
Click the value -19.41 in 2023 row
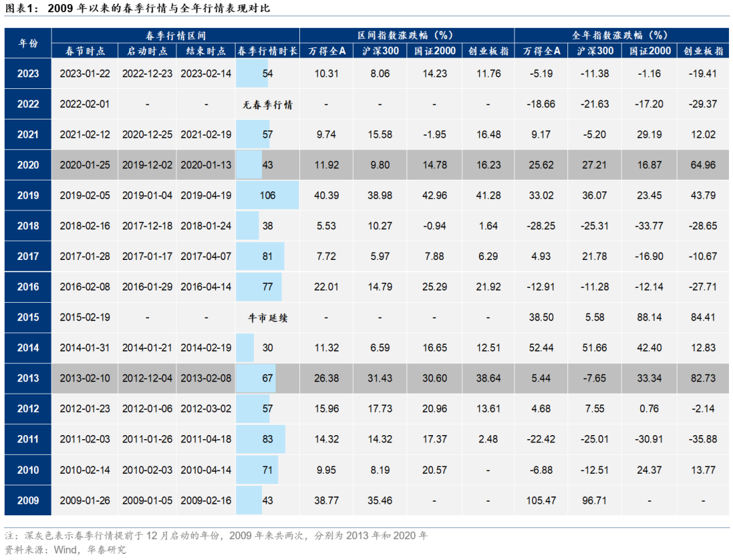tap(702, 73)
